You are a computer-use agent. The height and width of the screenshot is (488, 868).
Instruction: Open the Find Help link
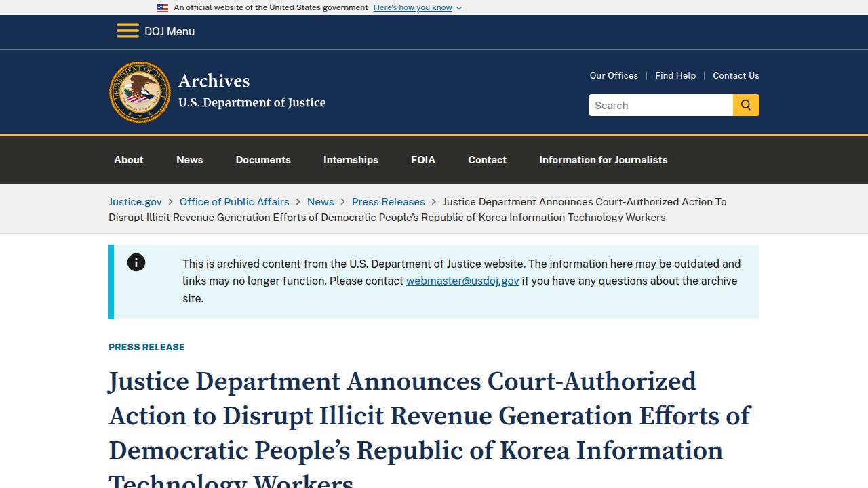675,75
